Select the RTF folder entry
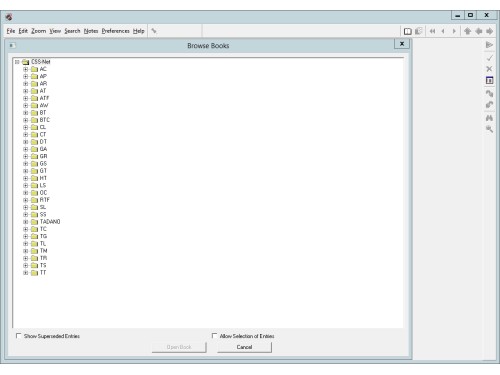 pyautogui.click(x=45, y=200)
